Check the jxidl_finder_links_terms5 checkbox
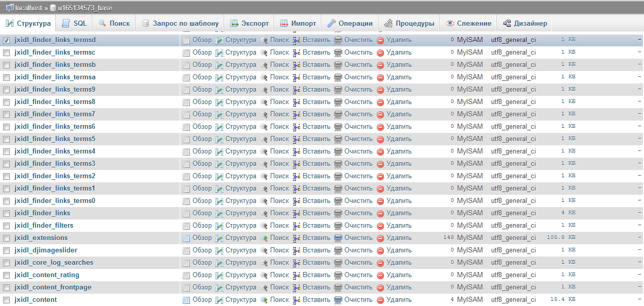Viewport: 644px width, 306px height. 7,139
